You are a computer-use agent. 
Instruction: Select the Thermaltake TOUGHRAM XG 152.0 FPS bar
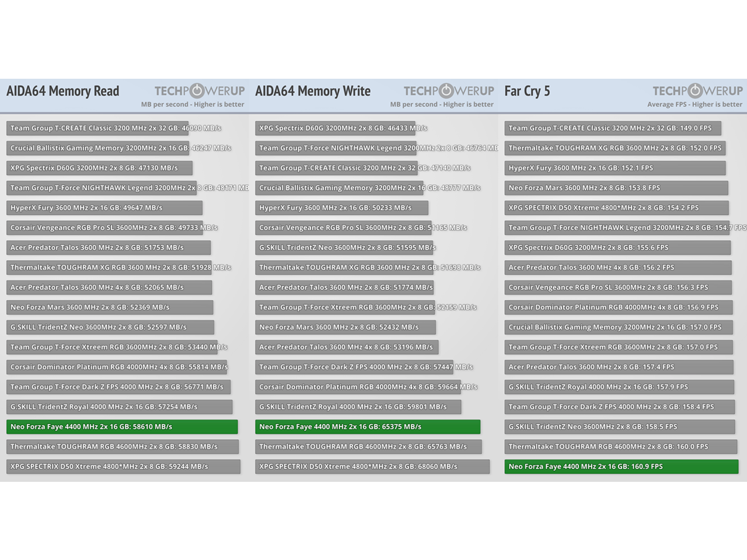click(x=615, y=148)
